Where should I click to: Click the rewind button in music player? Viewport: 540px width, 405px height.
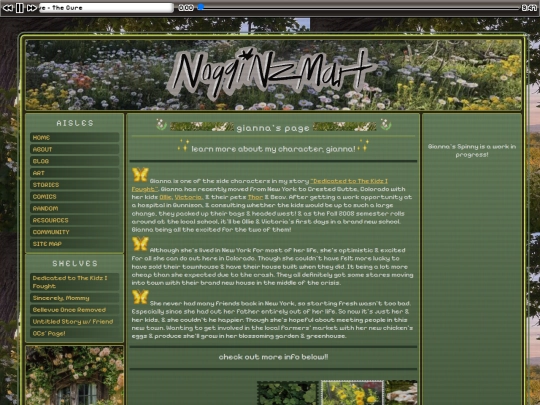pyautogui.click(x=8, y=8)
